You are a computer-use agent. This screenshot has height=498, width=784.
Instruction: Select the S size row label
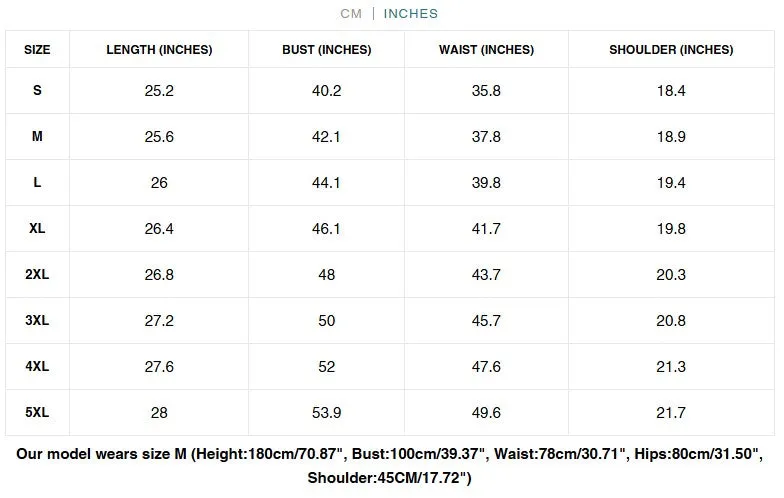[x=38, y=90]
